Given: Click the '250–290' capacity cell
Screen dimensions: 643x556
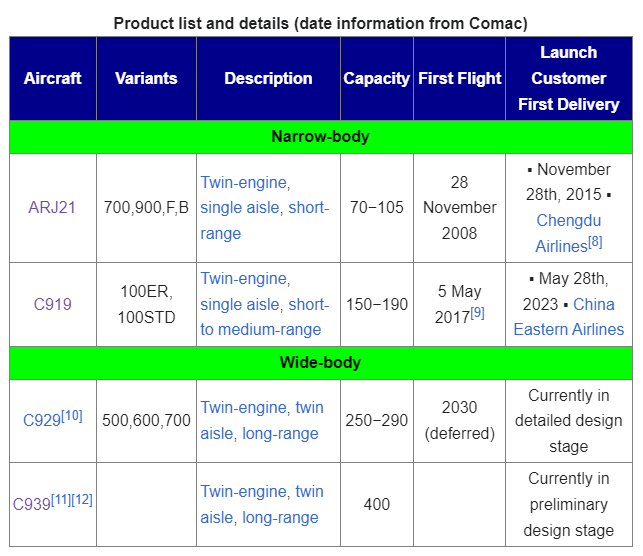Looking at the screenshot, I should coord(377,421).
